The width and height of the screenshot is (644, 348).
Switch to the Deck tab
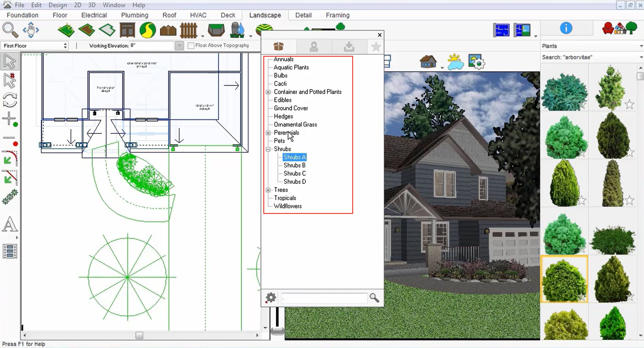tap(228, 15)
